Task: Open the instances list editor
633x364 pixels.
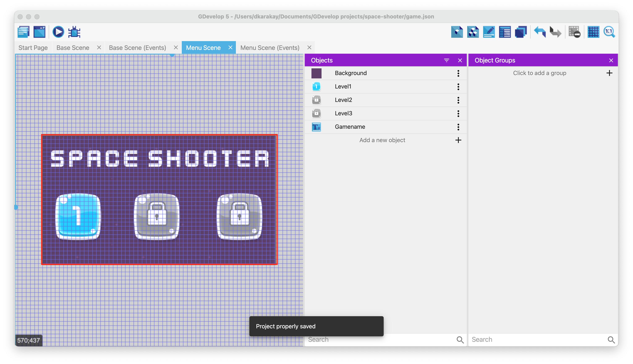Action: [x=505, y=32]
